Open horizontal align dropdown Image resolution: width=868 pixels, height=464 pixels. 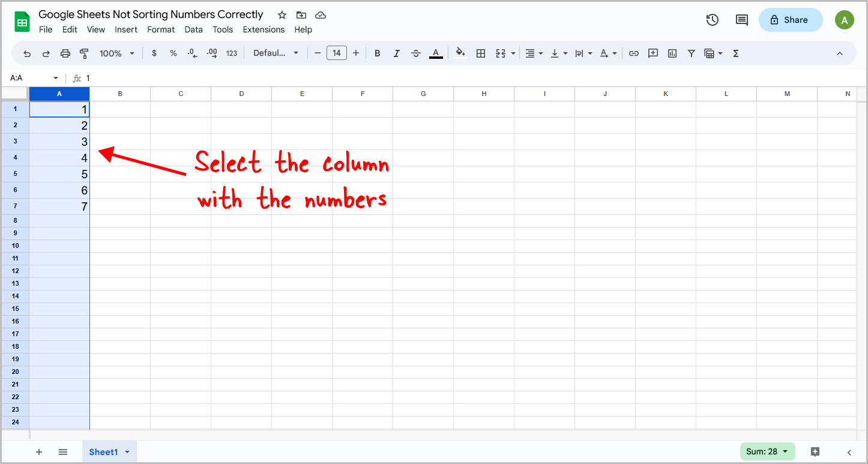click(x=534, y=53)
